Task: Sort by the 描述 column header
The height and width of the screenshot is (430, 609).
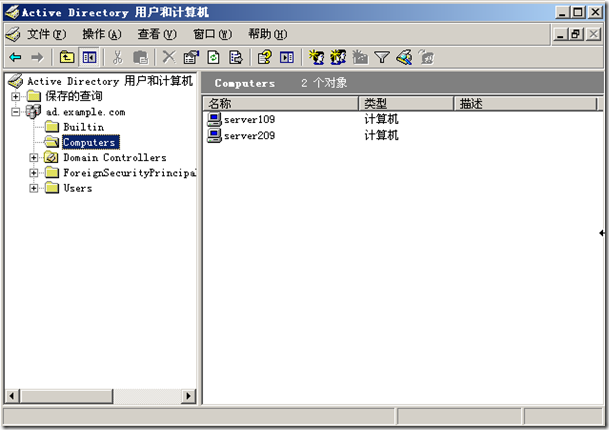Action: [x=525, y=104]
